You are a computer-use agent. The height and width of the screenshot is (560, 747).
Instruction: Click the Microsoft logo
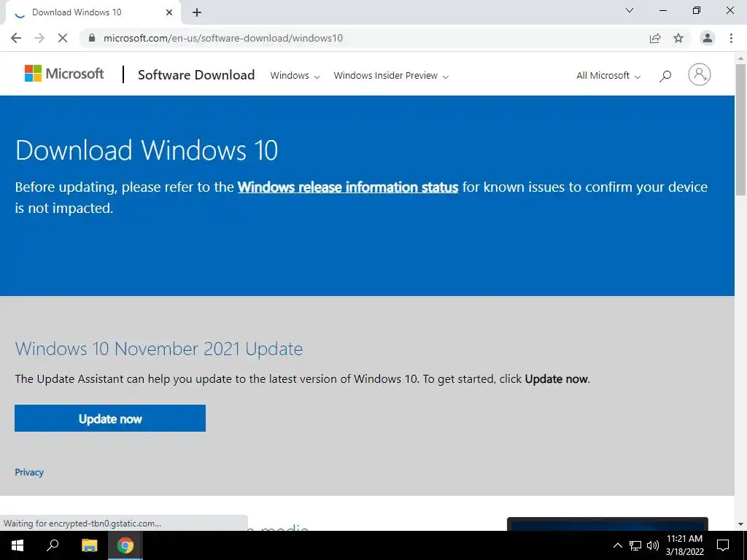point(64,74)
